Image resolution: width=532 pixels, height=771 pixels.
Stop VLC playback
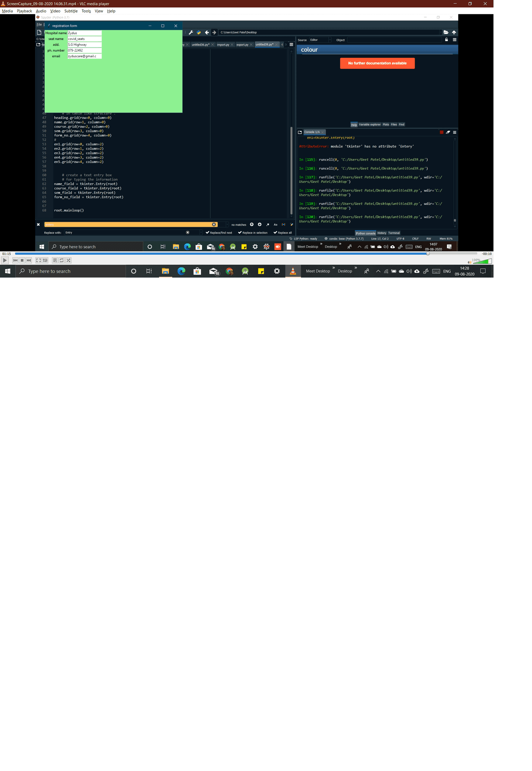[x=22, y=260]
